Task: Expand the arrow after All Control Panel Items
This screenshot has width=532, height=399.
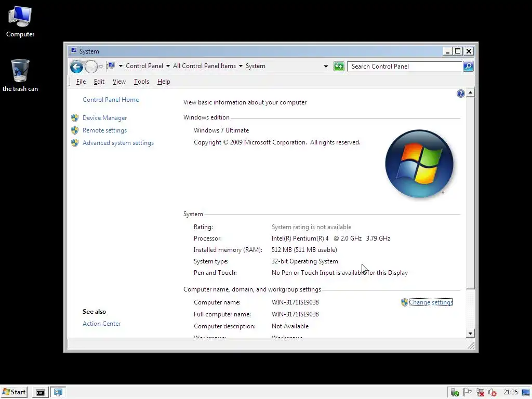Action: pos(241,66)
